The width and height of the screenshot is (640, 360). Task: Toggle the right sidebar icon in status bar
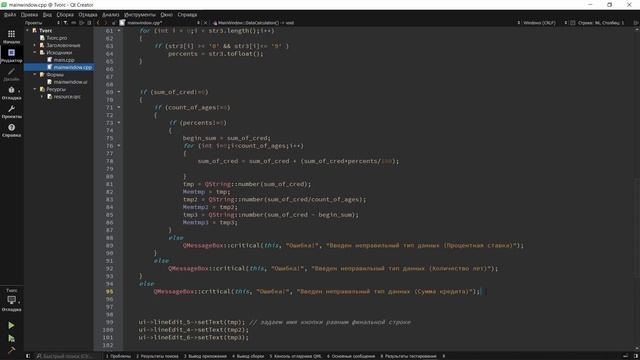coord(636,356)
